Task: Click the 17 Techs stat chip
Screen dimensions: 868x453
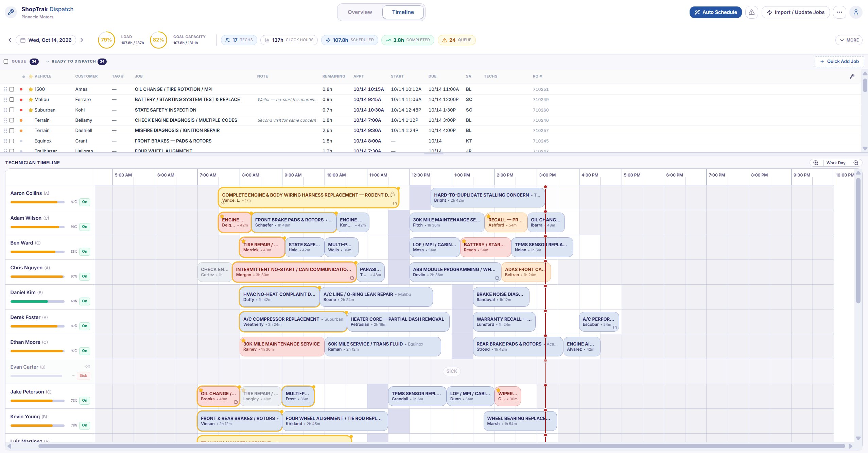Action: click(x=239, y=40)
